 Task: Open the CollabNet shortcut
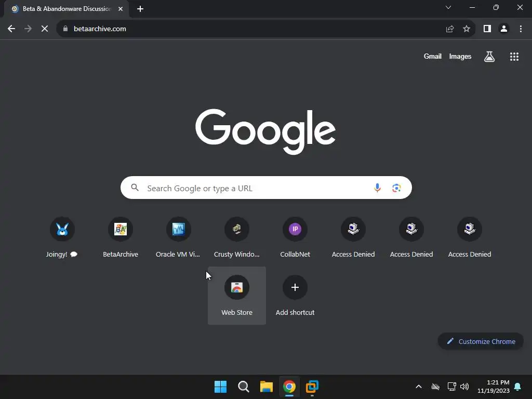coord(295,237)
